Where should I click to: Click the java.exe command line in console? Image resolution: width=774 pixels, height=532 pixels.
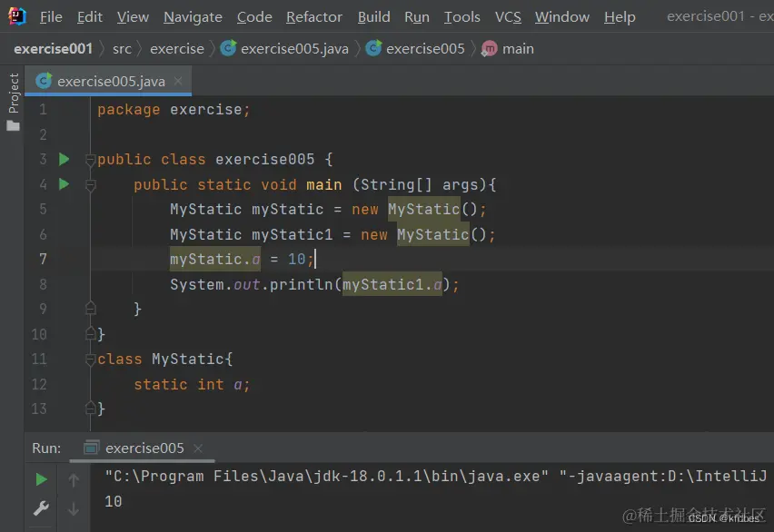point(436,477)
